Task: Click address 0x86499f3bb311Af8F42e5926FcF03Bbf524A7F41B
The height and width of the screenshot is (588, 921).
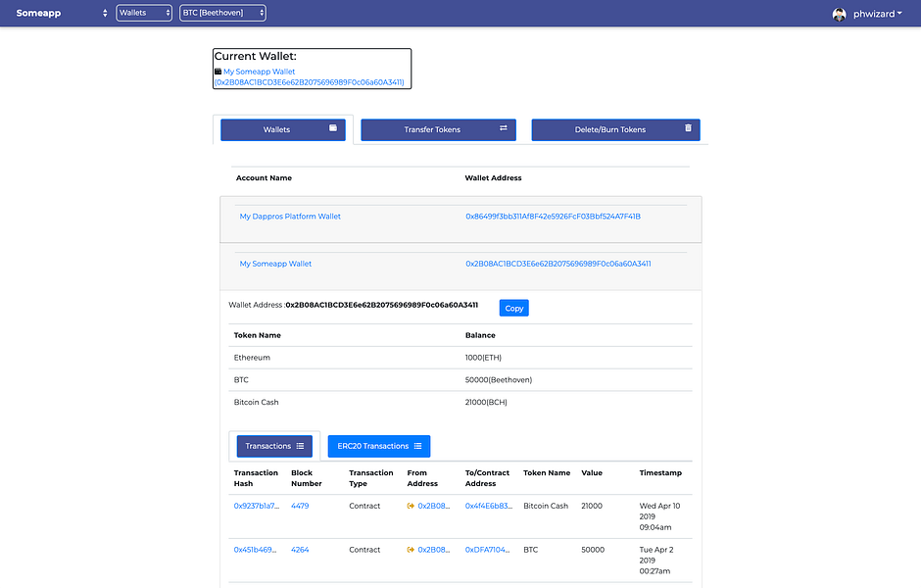Action: click(x=554, y=217)
